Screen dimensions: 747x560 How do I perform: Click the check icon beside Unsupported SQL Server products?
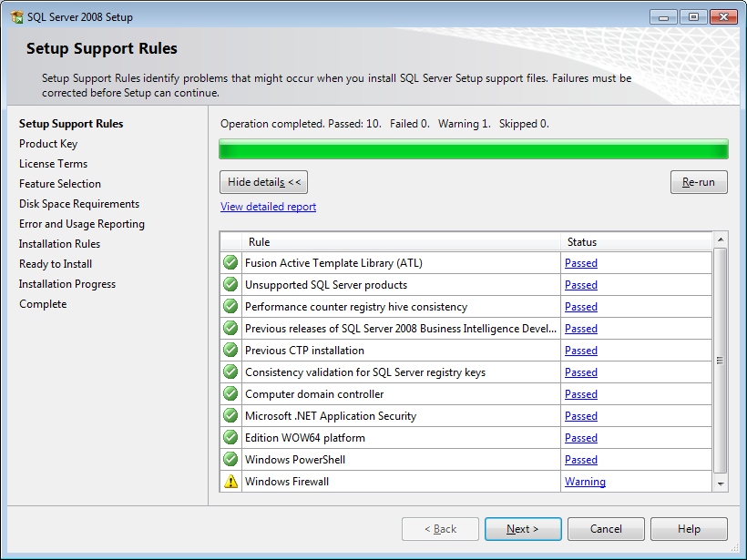click(x=230, y=284)
